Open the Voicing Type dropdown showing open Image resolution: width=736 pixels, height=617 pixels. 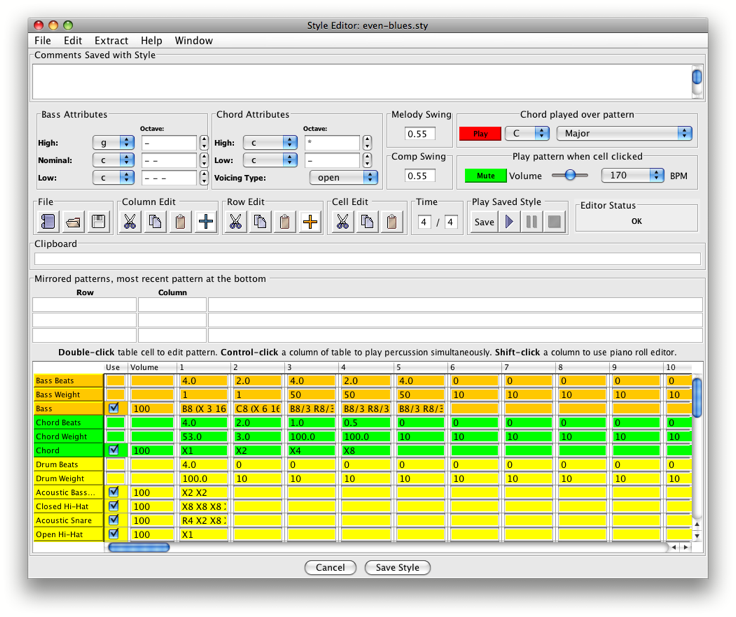click(343, 178)
